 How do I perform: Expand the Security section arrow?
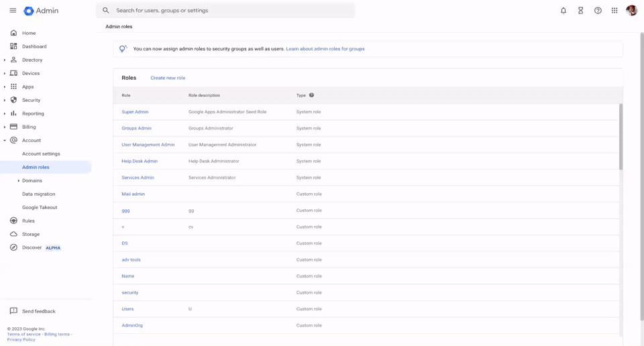tap(5, 100)
